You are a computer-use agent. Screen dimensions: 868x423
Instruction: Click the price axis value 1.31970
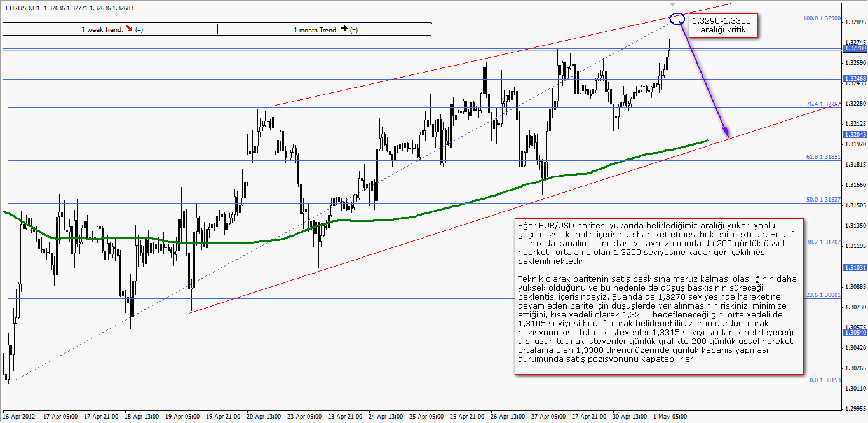click(855, 144)
